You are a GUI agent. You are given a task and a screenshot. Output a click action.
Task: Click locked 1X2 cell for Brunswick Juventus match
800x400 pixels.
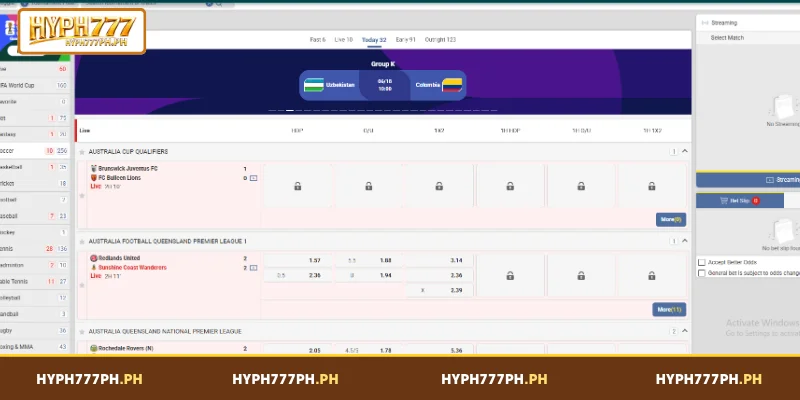[x=439, y=186]
